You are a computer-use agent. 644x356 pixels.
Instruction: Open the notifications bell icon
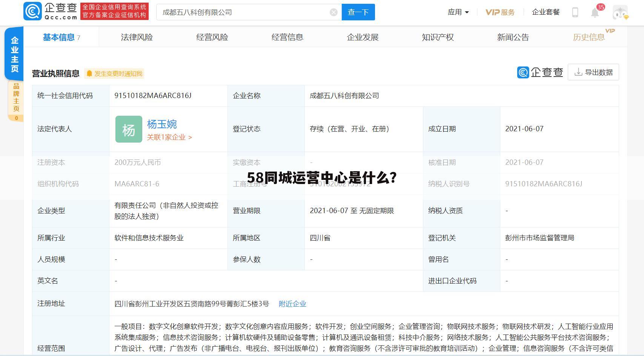(x=595, y=12)
